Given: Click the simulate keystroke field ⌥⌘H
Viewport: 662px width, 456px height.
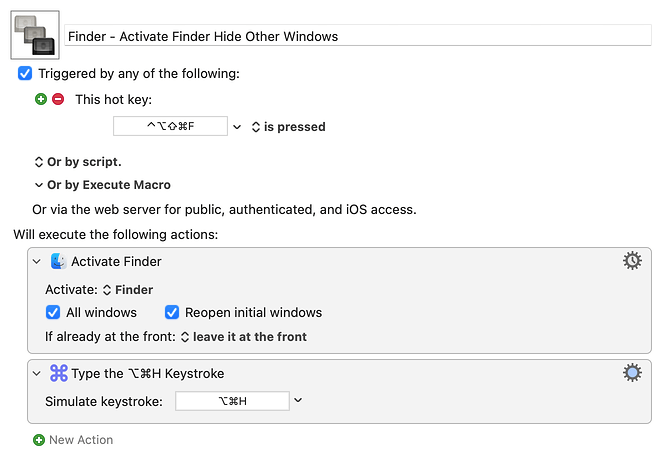Looking at the screenshot, I should pyautogui.click(x=232, y=401).
